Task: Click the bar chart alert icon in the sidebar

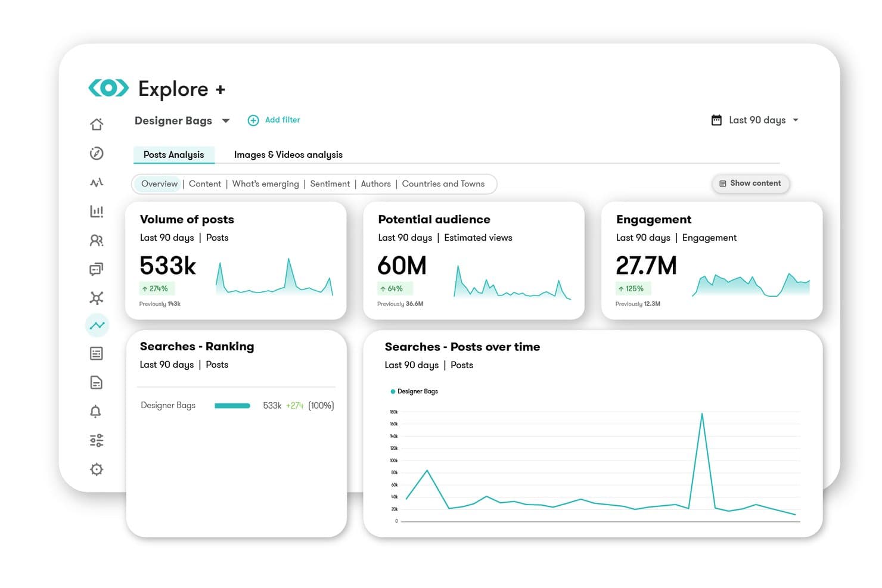Action: tap(97, 211)
